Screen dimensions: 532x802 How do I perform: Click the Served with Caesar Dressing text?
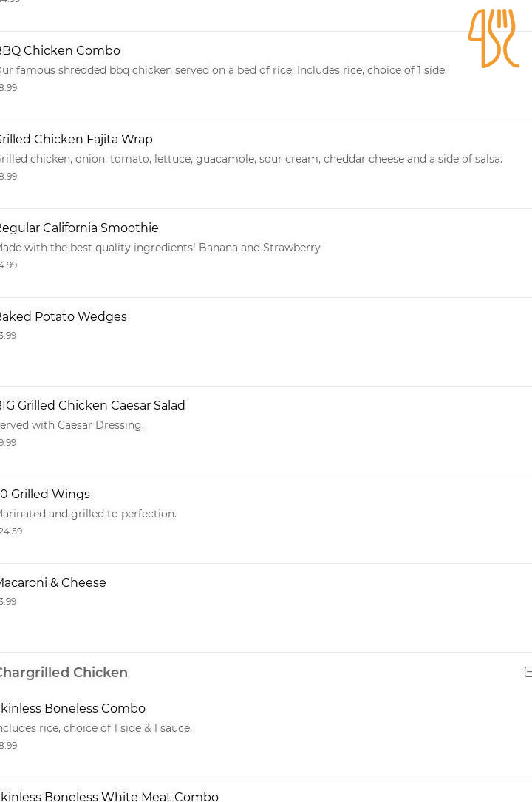click(72, 425)
